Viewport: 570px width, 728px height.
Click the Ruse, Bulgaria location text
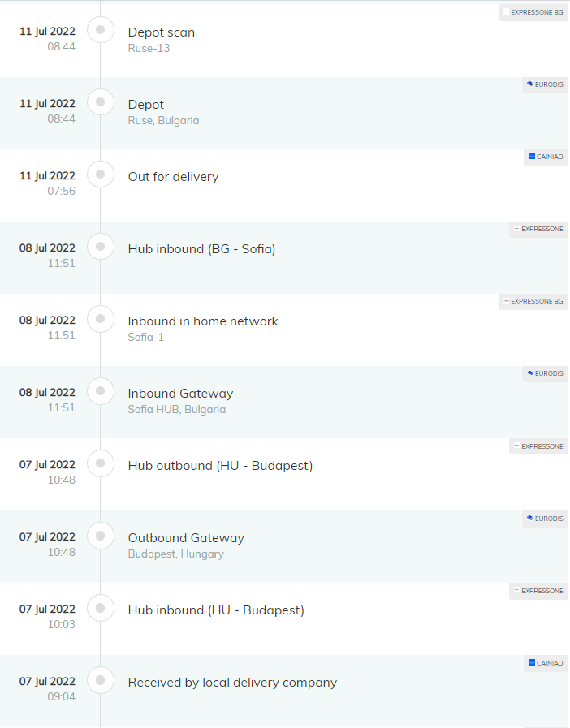163,121
